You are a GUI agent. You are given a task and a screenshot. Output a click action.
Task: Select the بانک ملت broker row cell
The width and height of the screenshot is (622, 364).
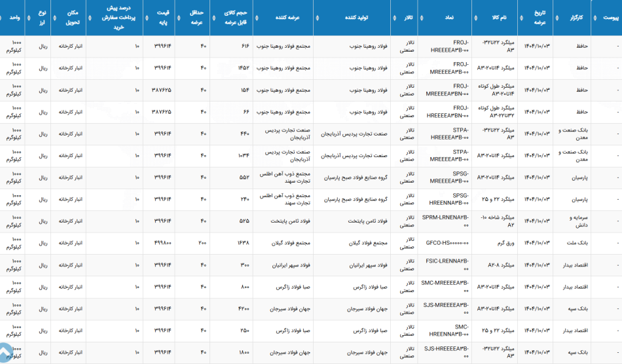(577, 243)
